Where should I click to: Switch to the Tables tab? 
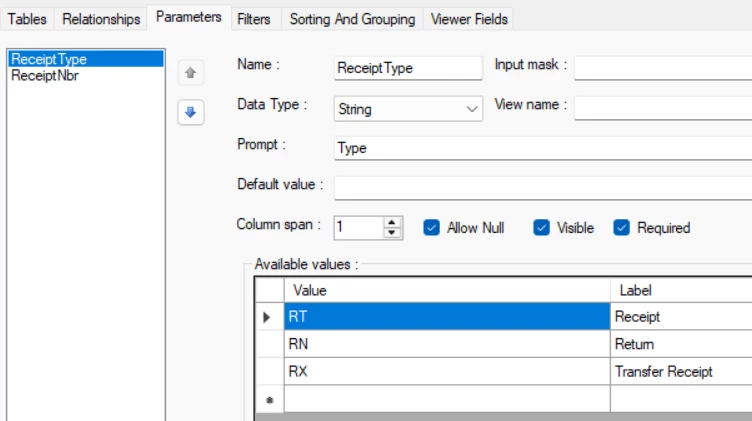pos(27,19)
